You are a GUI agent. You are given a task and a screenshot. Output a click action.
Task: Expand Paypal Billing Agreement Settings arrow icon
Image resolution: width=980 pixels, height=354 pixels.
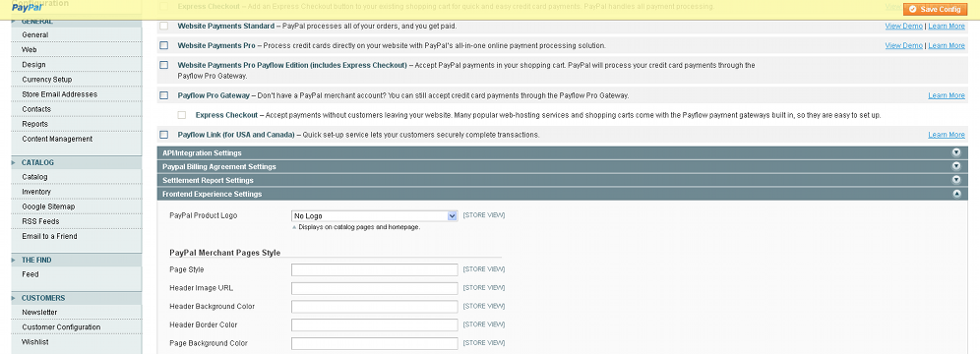point(955,166)
